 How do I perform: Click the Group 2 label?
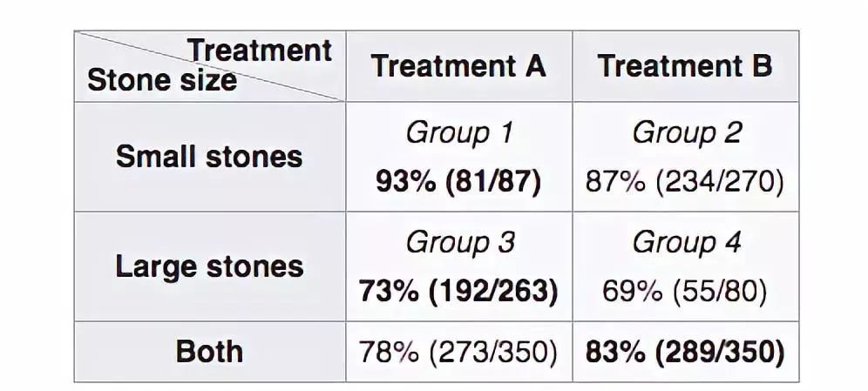coord(686,133)
